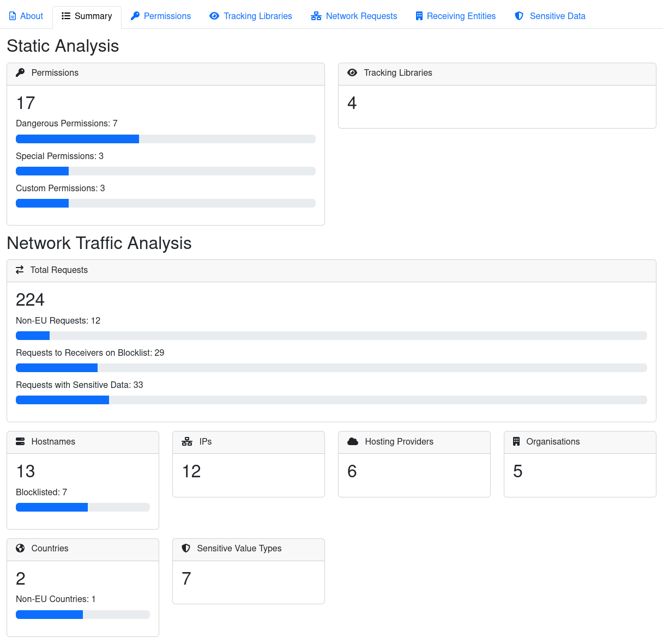
Task: Click the shield icon beside Sensitive Value Types
Action: [x=186, y=548]
